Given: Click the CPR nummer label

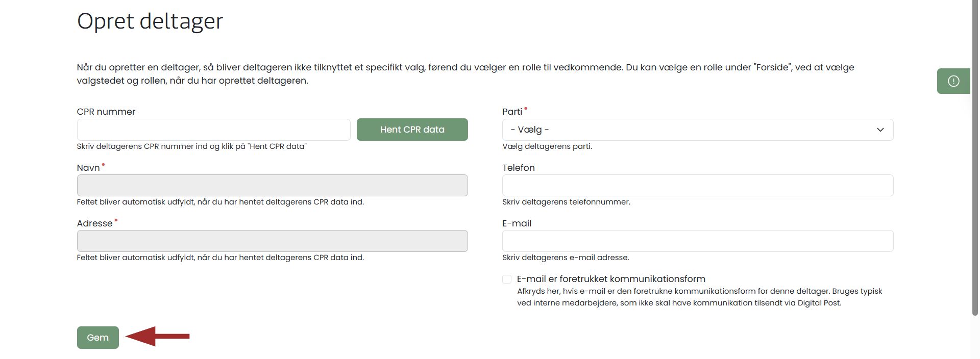Looking at the screenshot, I should [106, 112].
